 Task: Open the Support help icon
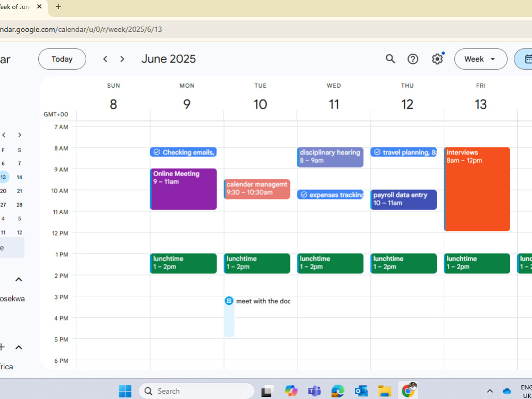(413, 59)
